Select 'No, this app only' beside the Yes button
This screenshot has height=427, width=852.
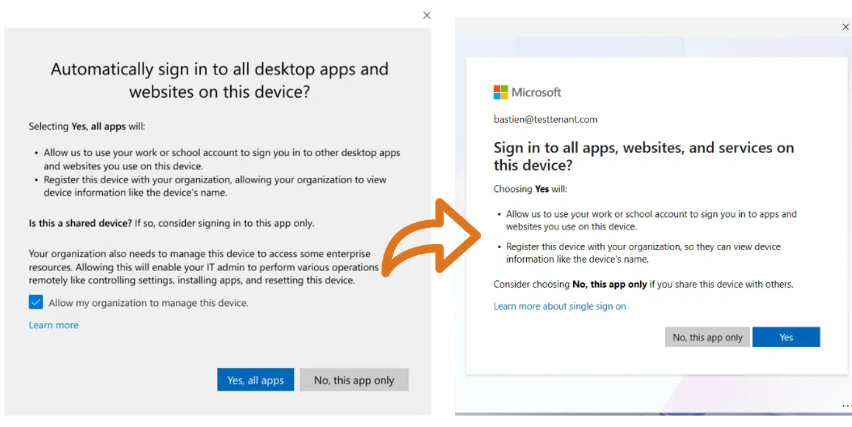707,337
